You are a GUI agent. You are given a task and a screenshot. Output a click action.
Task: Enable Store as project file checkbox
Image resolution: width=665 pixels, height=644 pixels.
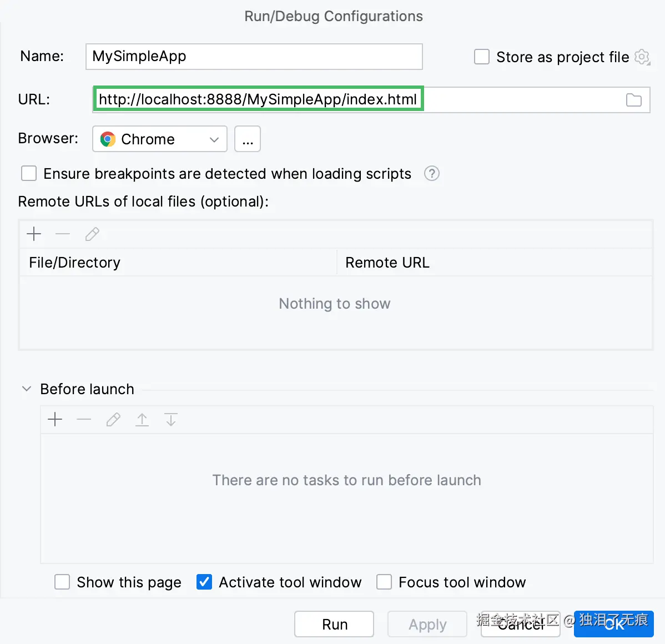(x=482, y=57)
